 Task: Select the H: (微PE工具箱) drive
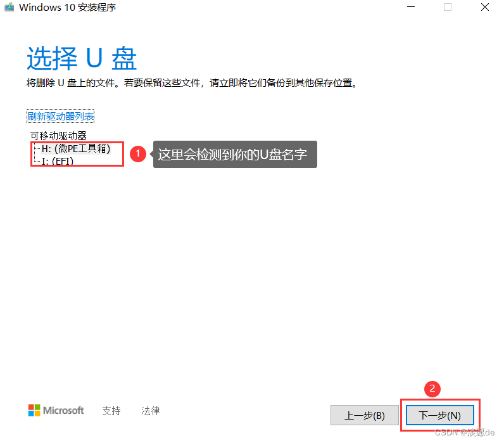point(76,149)
